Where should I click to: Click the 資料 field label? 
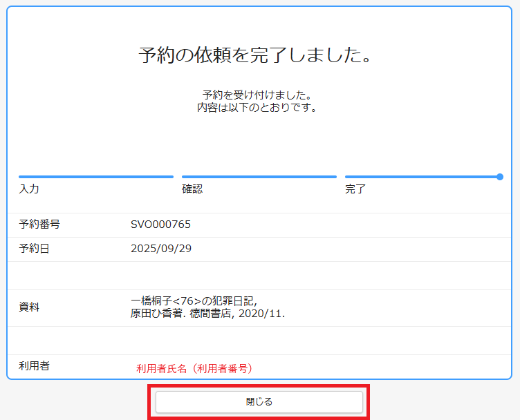pyautogui.click(x=29, y=307)
